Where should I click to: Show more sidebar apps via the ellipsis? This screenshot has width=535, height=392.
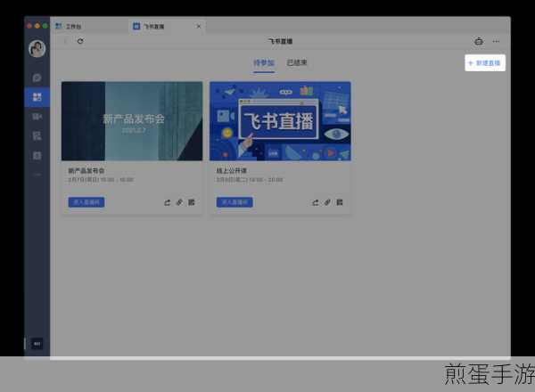click(x=37, y=175)
